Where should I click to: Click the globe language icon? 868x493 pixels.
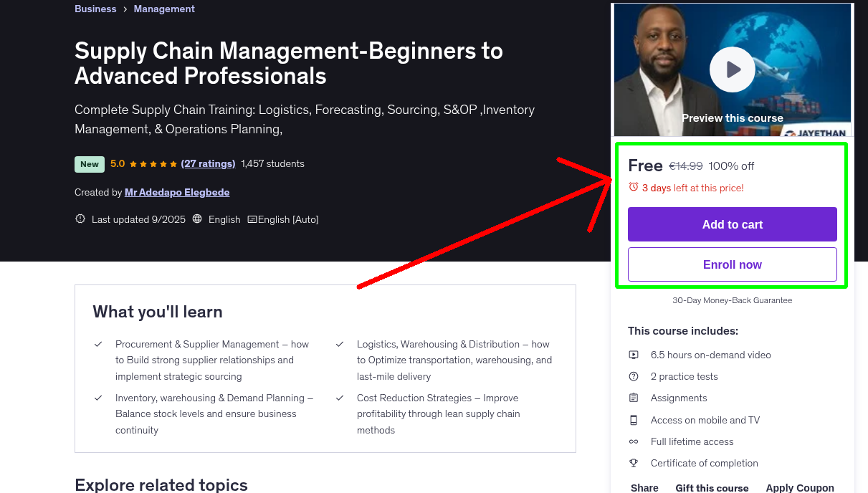pos(198,219)
